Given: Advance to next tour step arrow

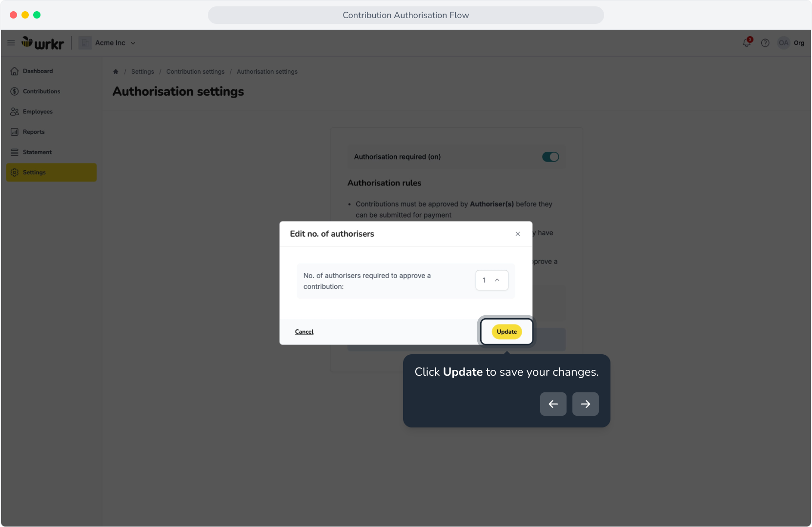Looking at the screenshot, I should point(586,404).
